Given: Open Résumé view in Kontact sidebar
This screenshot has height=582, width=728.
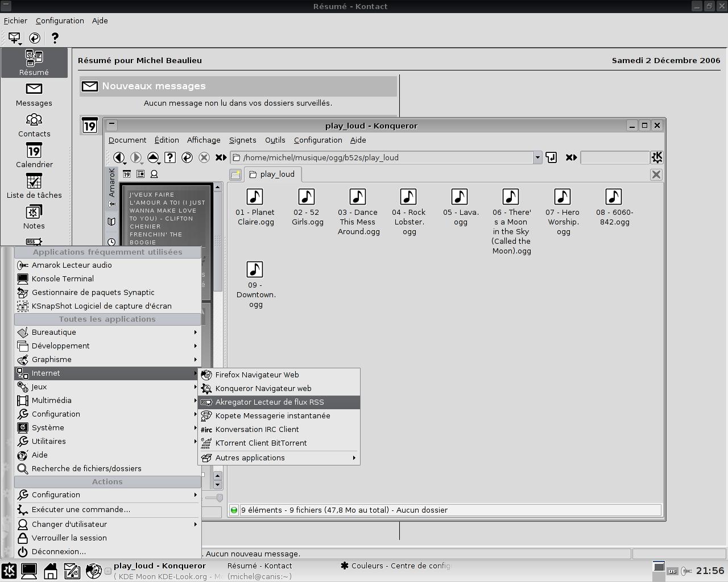Looking at the screenshot, I should tap(34, 63).
